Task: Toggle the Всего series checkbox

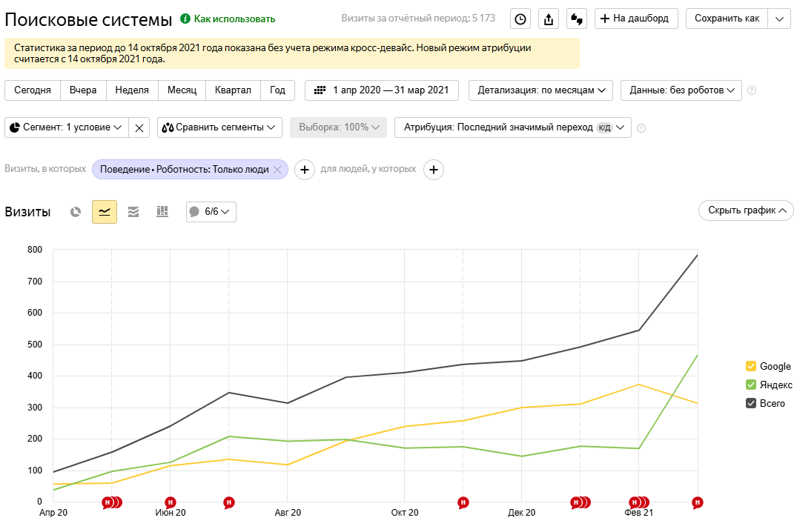Action: pyautogui.click(x=751, y=404)
